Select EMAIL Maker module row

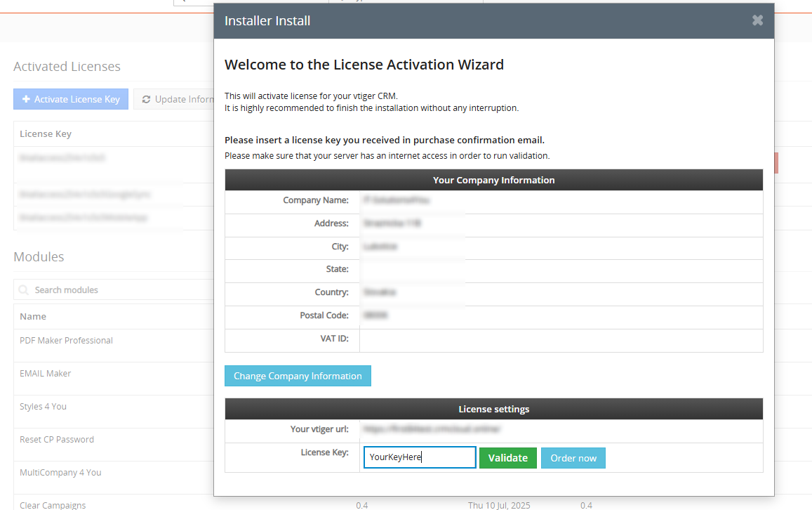(x=114, y=379)
